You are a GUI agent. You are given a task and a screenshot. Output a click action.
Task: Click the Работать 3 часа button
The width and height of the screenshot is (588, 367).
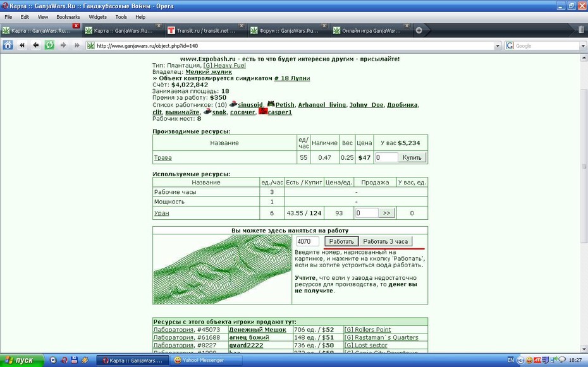(385, 241)
